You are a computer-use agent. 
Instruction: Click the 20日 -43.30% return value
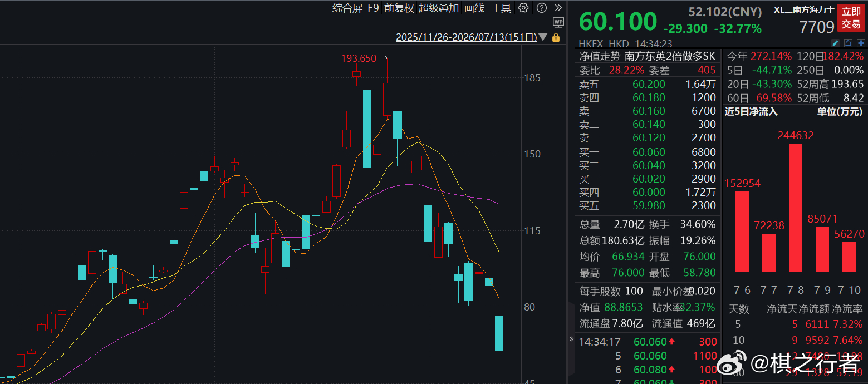click(x=772, y=84)
